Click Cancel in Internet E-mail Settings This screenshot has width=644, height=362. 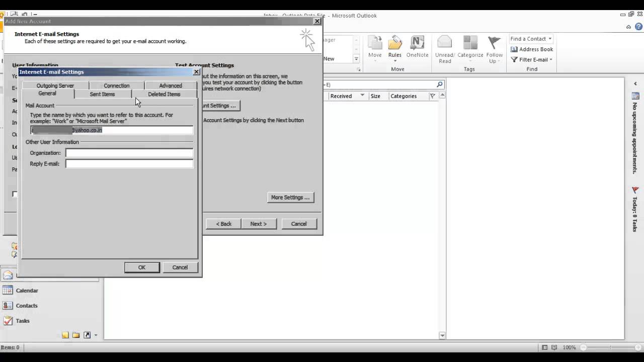[180, 267]
